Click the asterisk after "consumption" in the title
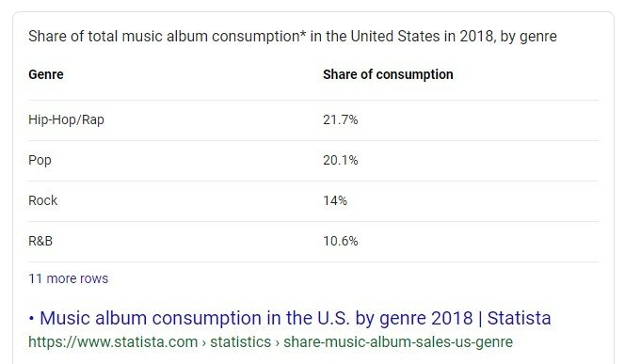 coord(302,34)
